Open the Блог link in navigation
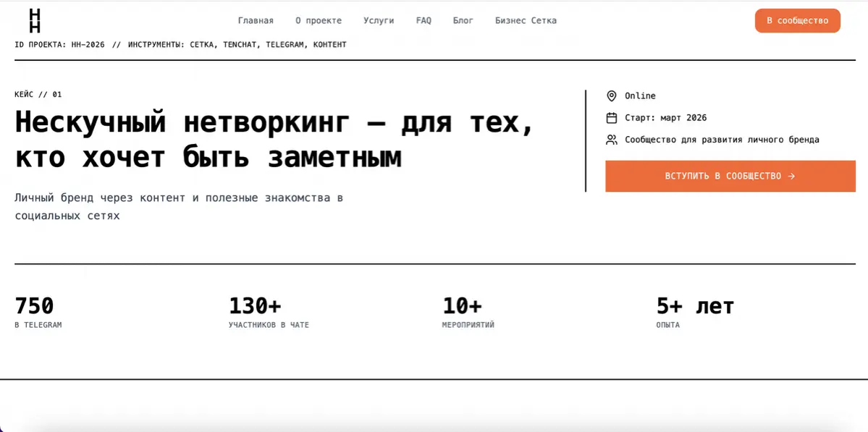The height and width of the screenshot is (432, 868). (463, 20)
